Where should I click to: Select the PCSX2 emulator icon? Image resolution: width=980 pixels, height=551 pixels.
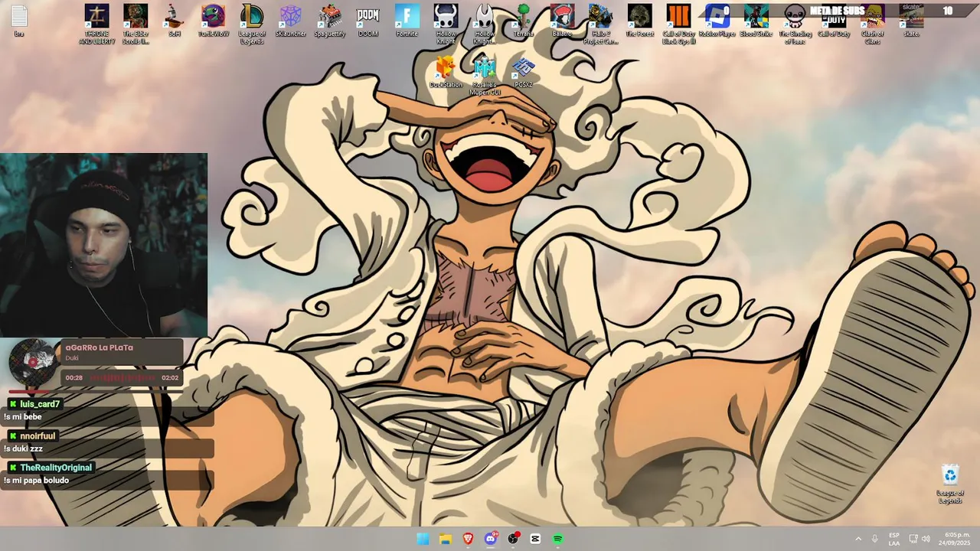pyautogui.click(x=524, y=72)
